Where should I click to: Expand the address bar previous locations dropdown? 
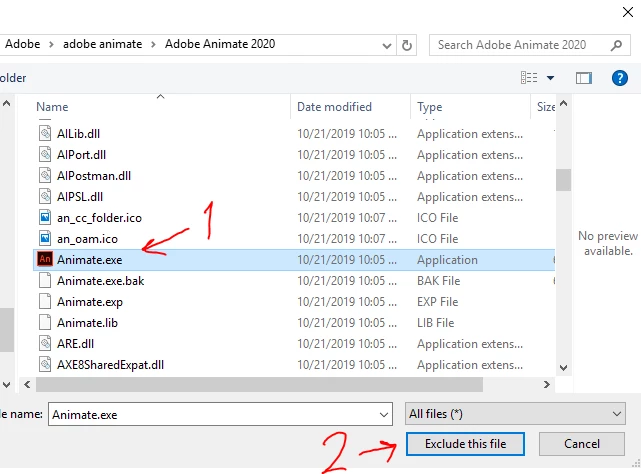(387, 45)
